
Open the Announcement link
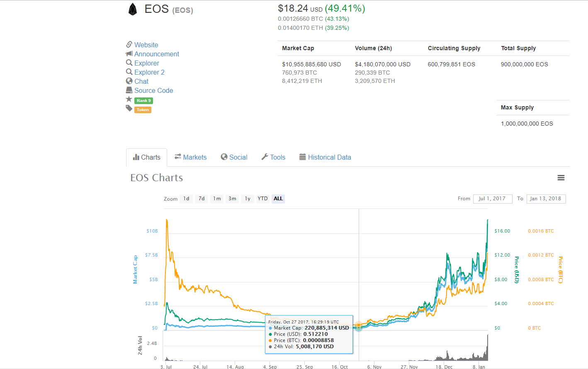coord(157,54)
